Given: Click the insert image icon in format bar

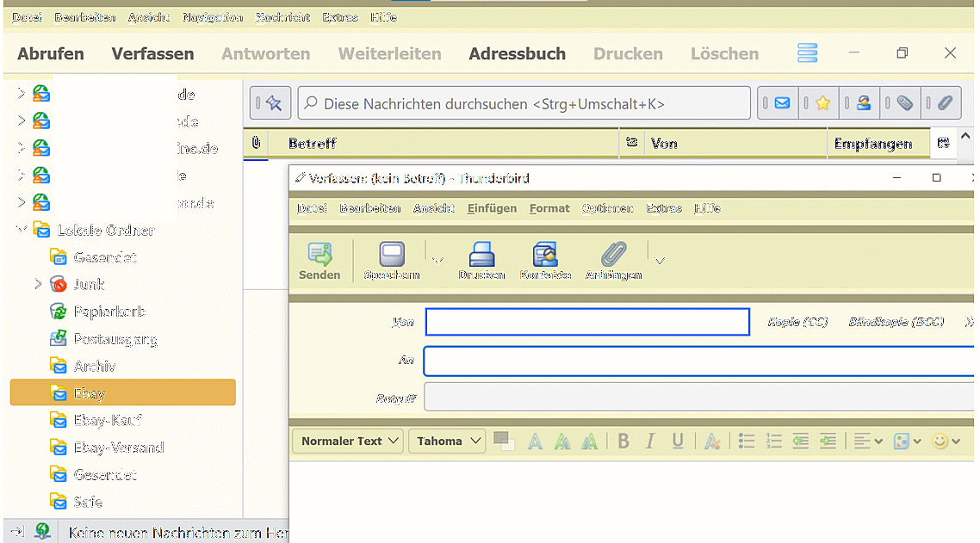Looking at the screenshot, I should click(902, 441).
